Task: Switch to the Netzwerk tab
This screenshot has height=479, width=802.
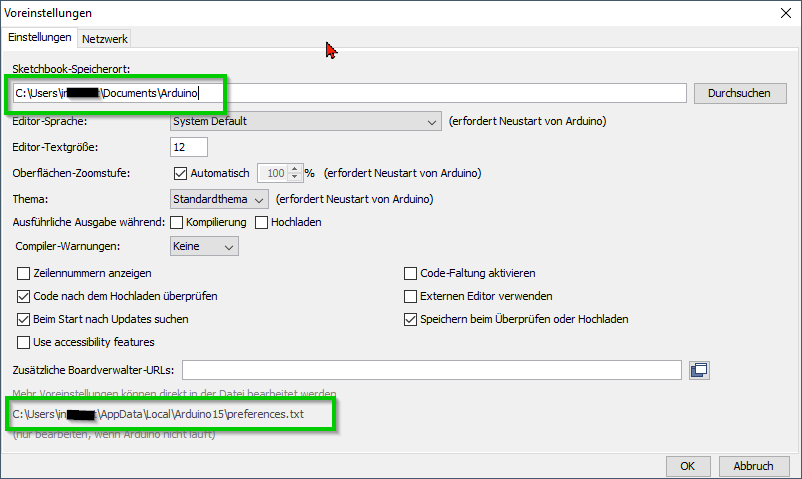Action: click(x=105, y=38)
